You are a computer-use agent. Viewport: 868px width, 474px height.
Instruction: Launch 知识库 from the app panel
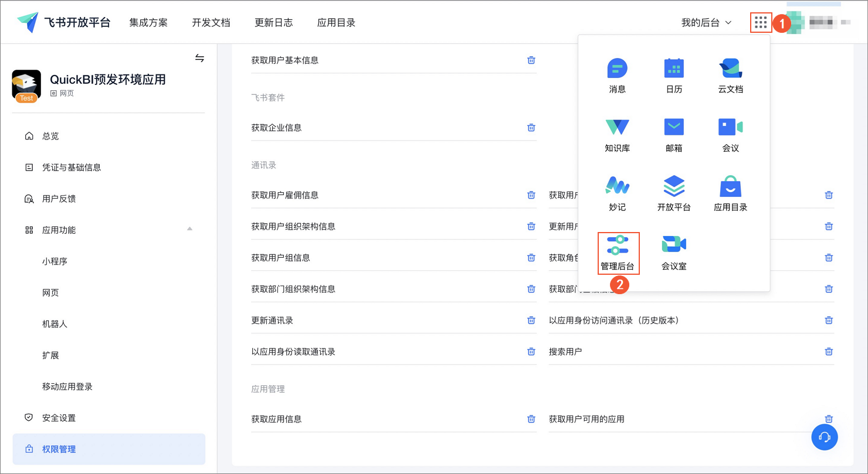(617, 135)
